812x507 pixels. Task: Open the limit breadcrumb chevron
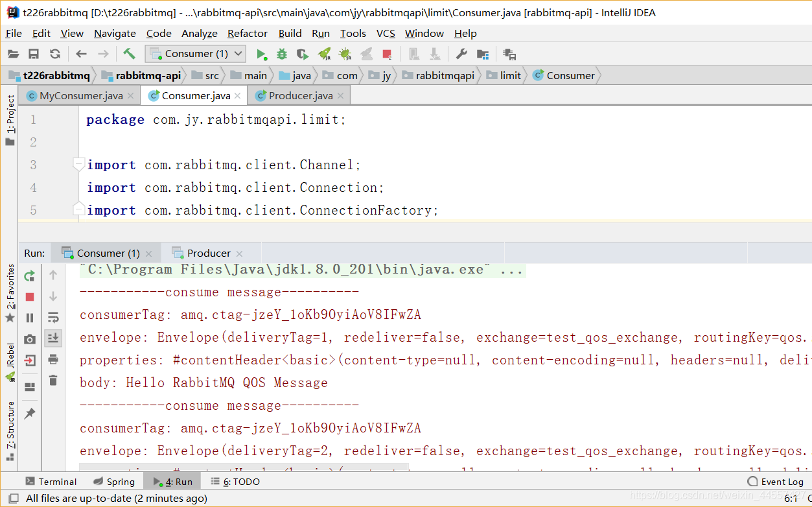(x=524, y=75)
